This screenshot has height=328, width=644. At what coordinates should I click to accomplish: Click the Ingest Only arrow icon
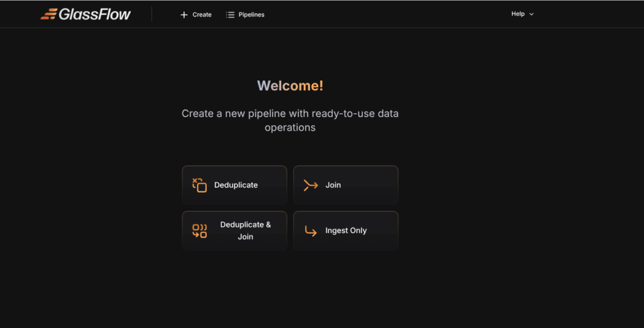pyautogui.click(x=311, y=231)
